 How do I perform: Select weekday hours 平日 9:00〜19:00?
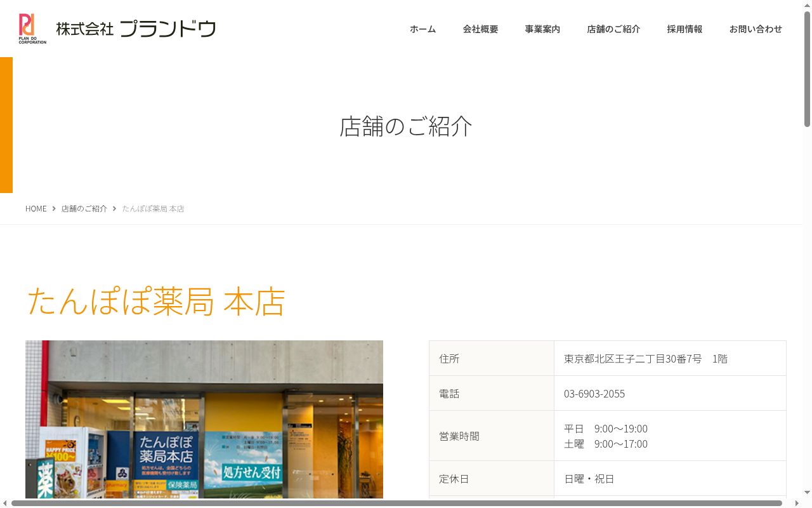click(606, 429)
